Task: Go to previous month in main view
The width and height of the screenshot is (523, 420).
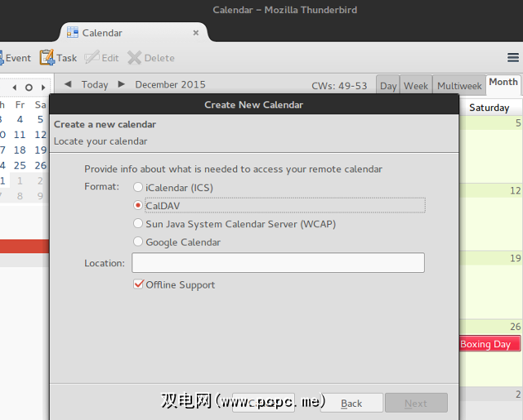Action: [68, 84]
